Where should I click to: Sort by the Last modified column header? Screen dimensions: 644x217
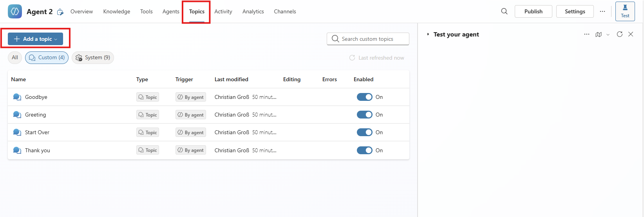pyautogui.click(x=232, y=79)
